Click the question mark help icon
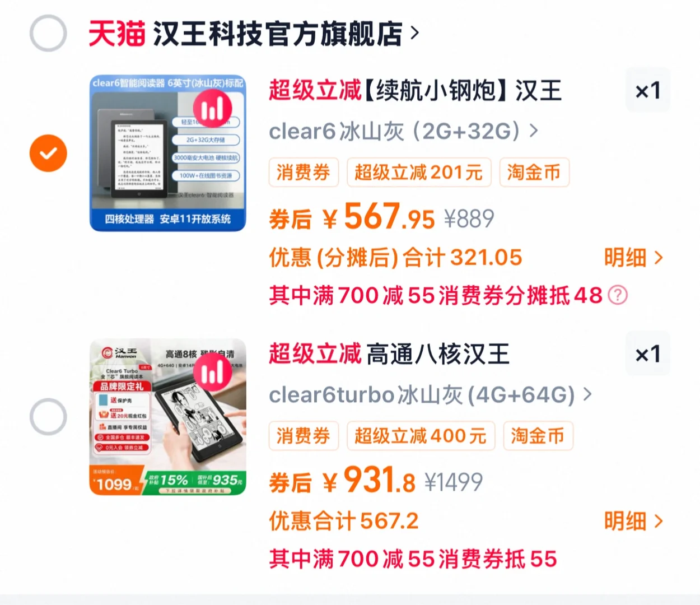The height and width of the screenshot is (605, 700). 618,295
